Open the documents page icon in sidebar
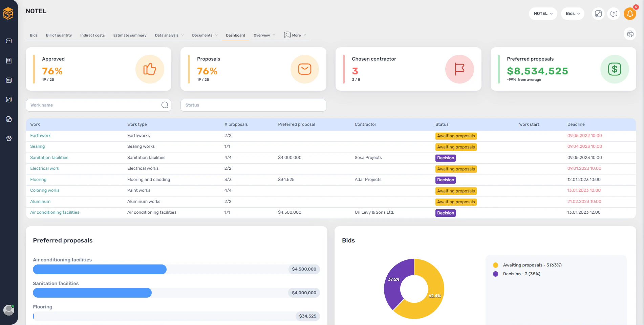Image resolution: width=644 pixels, height=325 pixels. click(x=9, y=119)
